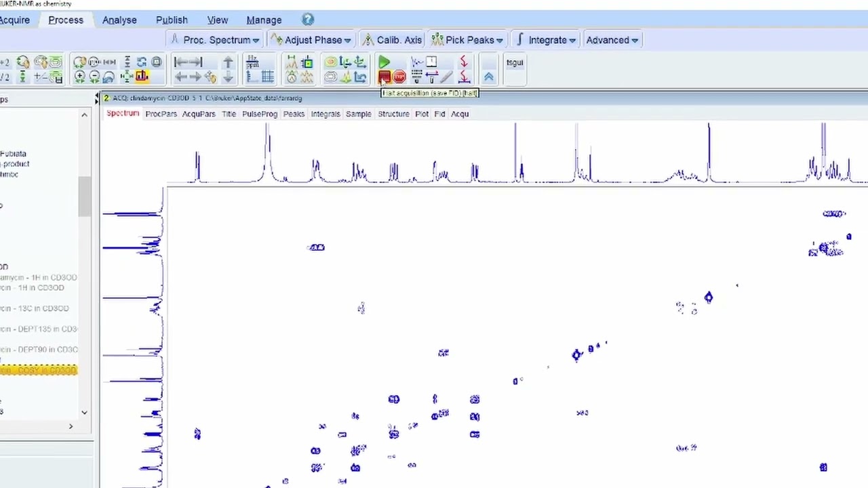
Task: Click the zoom out magnifier with minus
Action: pyautogui.click(x=95, y=77)
